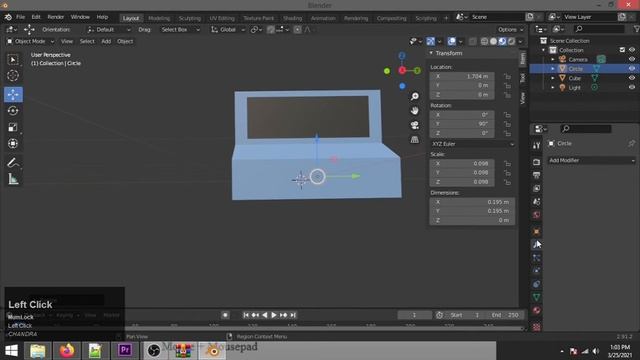Click the Location X value field
Screen dimensions: 640x360
[462, 76]
